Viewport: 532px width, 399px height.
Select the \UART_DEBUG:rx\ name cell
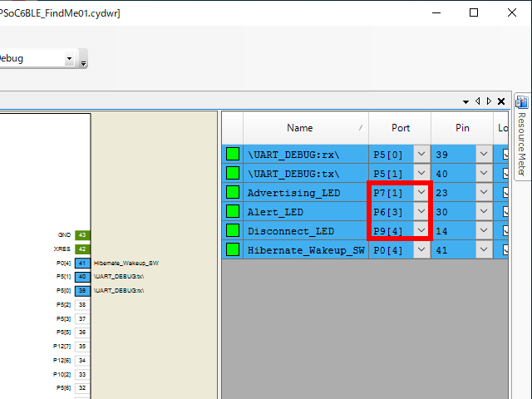click(x=306, y=154)
